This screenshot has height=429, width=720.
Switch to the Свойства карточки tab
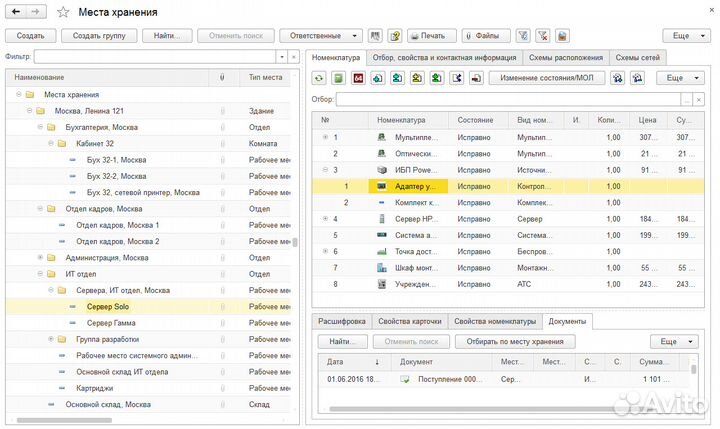[410, 321]
